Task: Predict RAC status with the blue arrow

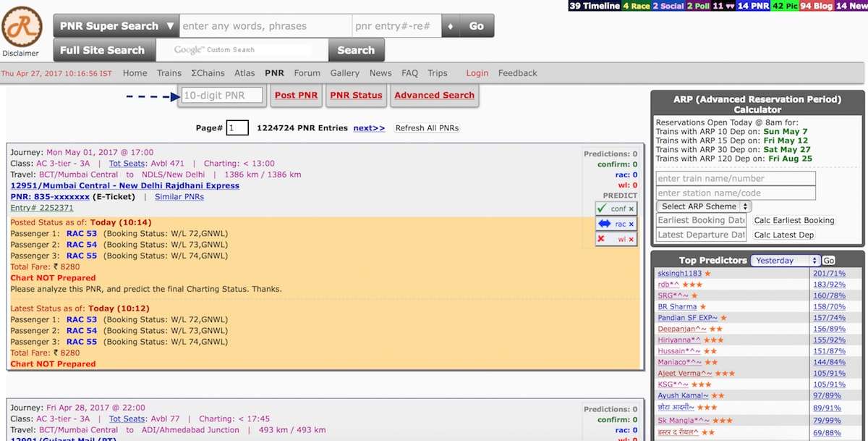Action: [x=616, y=224]
